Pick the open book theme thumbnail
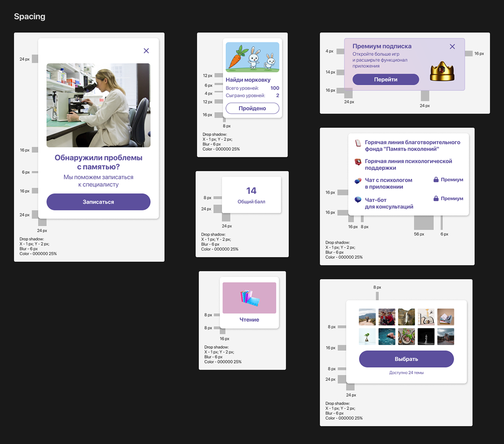Screen dimensions: 504x444 tap(446, 317)
